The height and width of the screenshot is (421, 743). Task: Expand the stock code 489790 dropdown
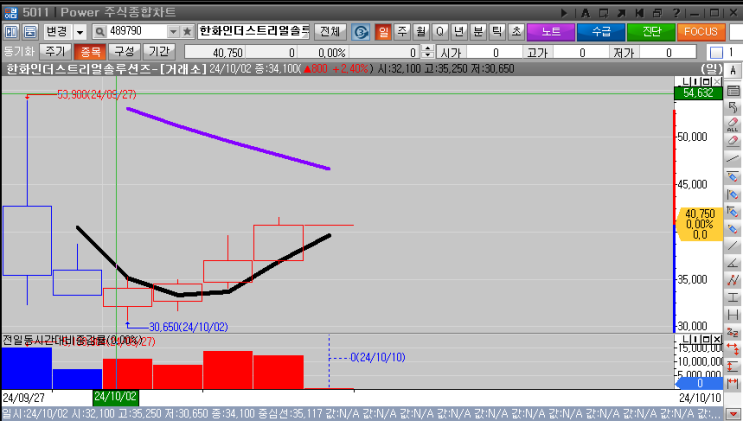[x=173, y=32]
